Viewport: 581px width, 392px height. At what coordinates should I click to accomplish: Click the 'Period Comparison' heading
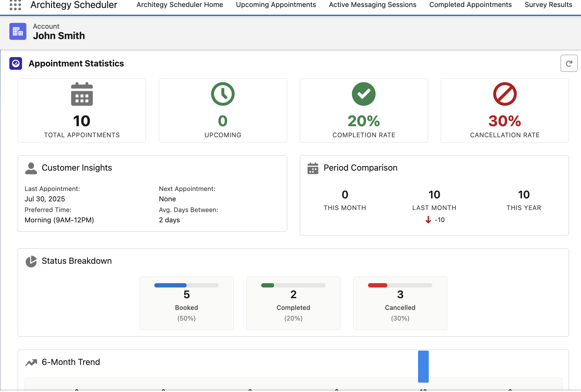click(x=360, y=168)
